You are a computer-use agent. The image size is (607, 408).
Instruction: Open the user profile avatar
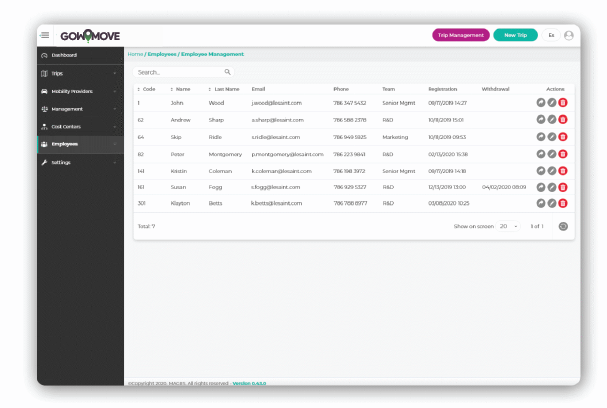click(569, 35)
